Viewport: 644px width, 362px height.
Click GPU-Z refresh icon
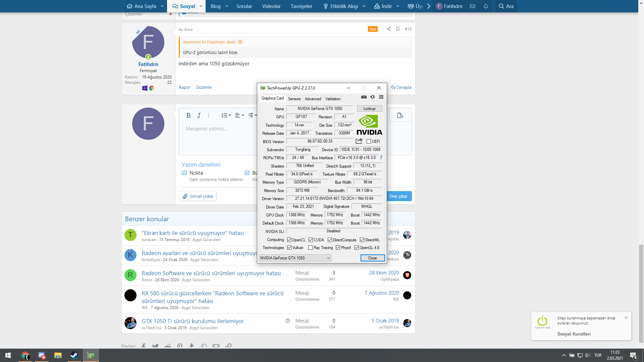click(x=372, y=97)
